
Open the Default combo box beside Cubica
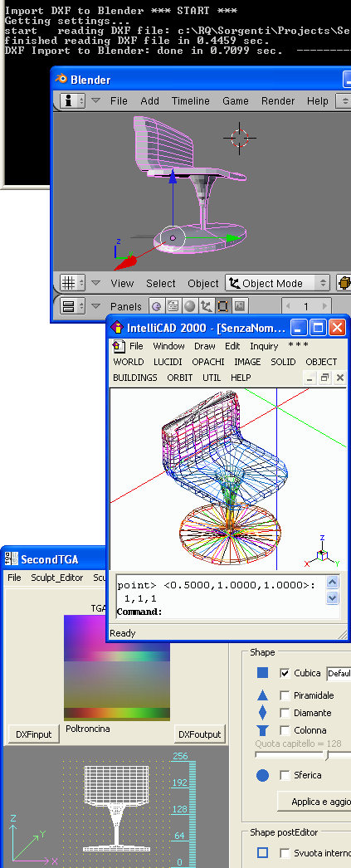[x=339, y=673]
